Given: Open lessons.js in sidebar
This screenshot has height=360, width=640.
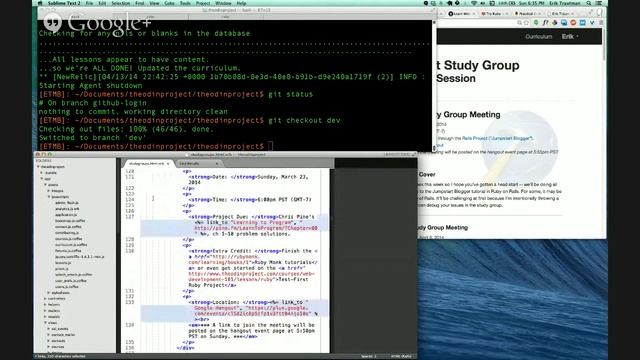Looking at the screenshot, I should pos(63,263).
